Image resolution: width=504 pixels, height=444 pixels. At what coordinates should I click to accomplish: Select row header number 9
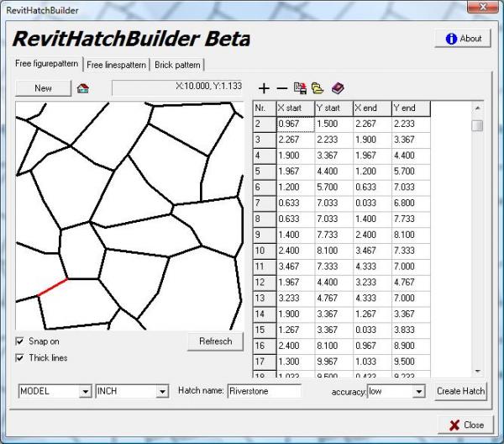point(265,235)
